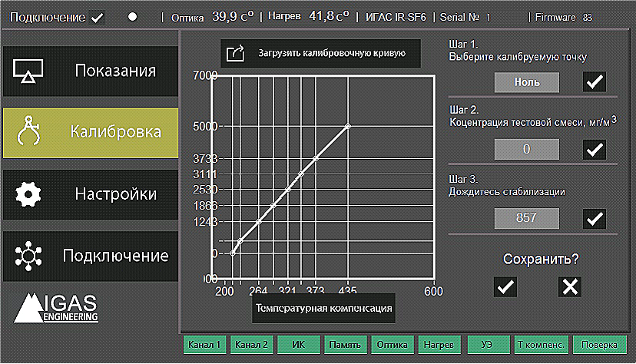This screenshot has width=636, height=364.
Task: Switch to Оптика tab at bottom
Action: pos(393,345)
